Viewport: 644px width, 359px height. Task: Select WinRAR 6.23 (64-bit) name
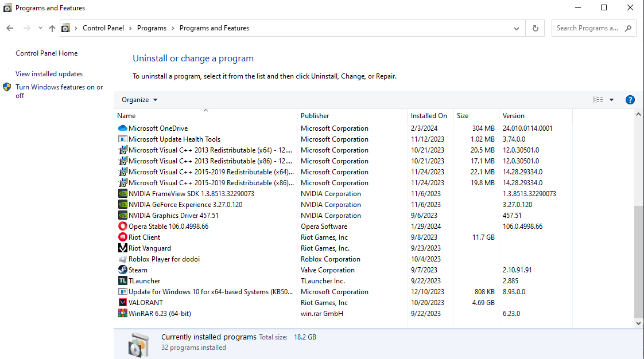click(160, 314)
